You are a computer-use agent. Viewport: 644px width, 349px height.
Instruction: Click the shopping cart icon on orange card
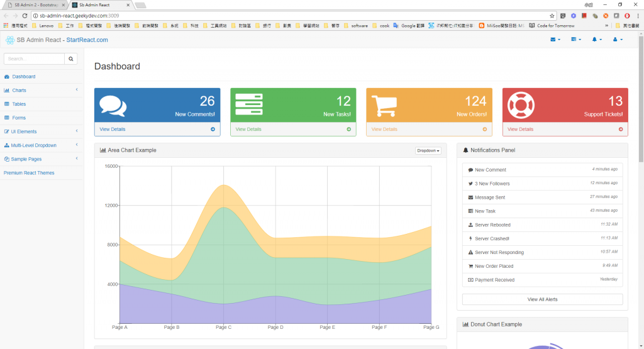tap(384, 106)
